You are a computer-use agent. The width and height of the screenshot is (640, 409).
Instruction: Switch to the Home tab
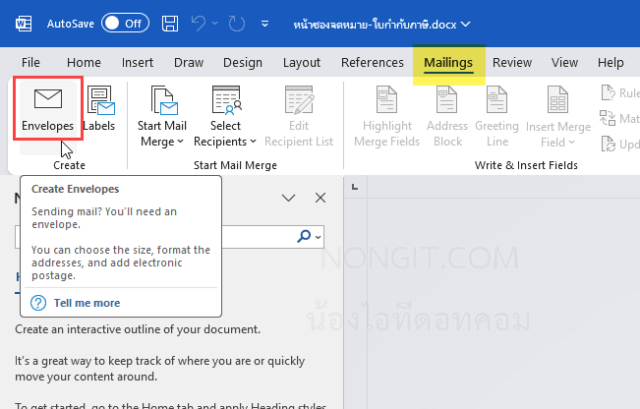(84, 62)
